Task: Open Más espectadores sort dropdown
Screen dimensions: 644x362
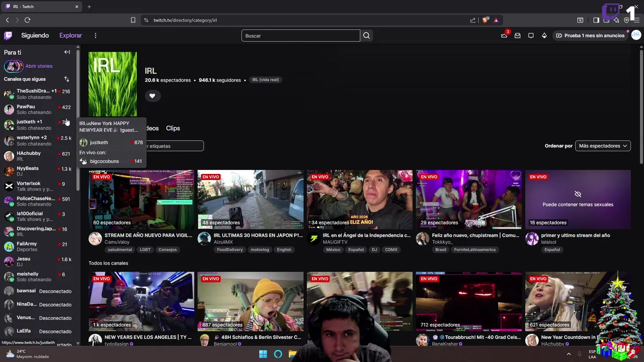Action: (603, 146)
